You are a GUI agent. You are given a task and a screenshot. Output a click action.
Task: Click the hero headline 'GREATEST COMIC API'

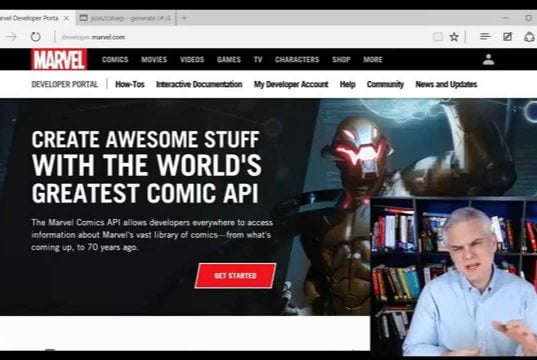pos(145,194)
